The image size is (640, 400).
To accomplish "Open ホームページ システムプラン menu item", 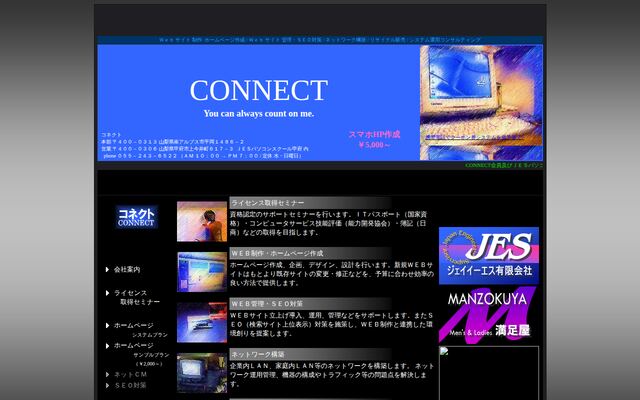I will pos(141,330).
